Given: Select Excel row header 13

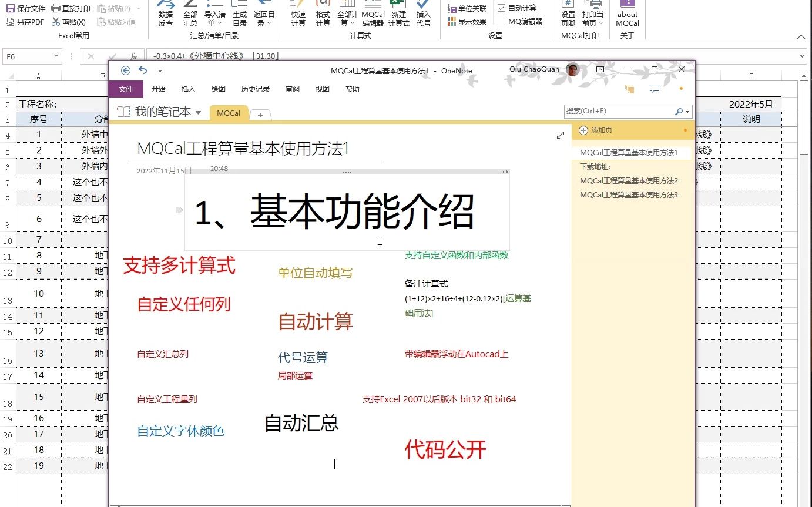Looking at the screenshot, I should click(x=8, y=293).
